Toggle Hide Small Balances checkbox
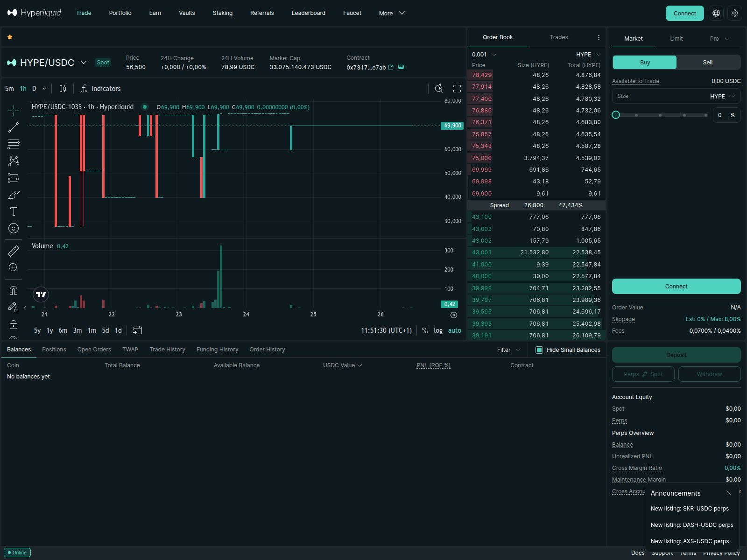Image resolution: width=747 pixels, height=560 pixels. (539, 350)
